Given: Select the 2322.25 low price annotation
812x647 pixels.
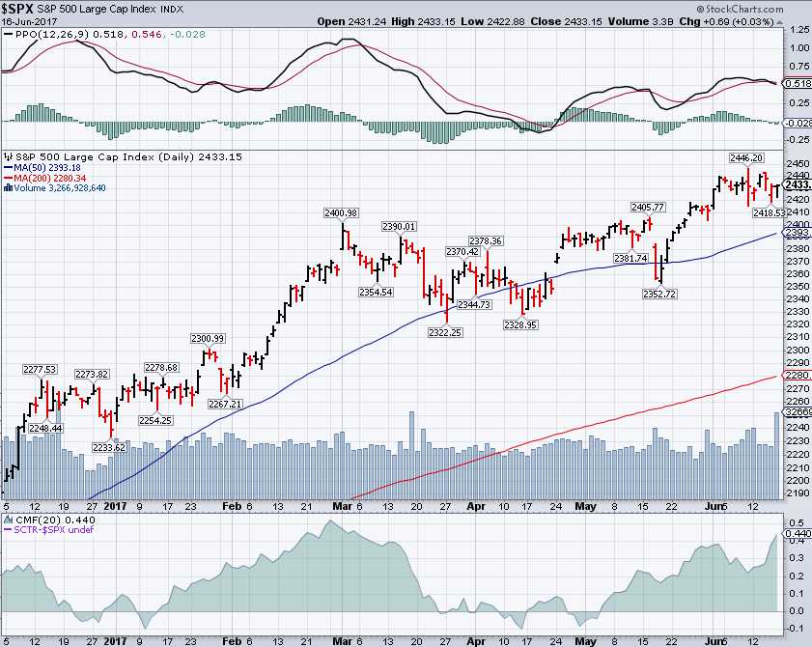Looking at the screenshot, I should click(x=447, y=332).
